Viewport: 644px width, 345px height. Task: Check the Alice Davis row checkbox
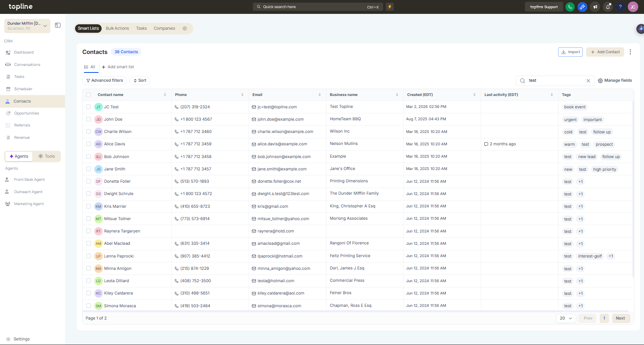[x=89, y=144]
